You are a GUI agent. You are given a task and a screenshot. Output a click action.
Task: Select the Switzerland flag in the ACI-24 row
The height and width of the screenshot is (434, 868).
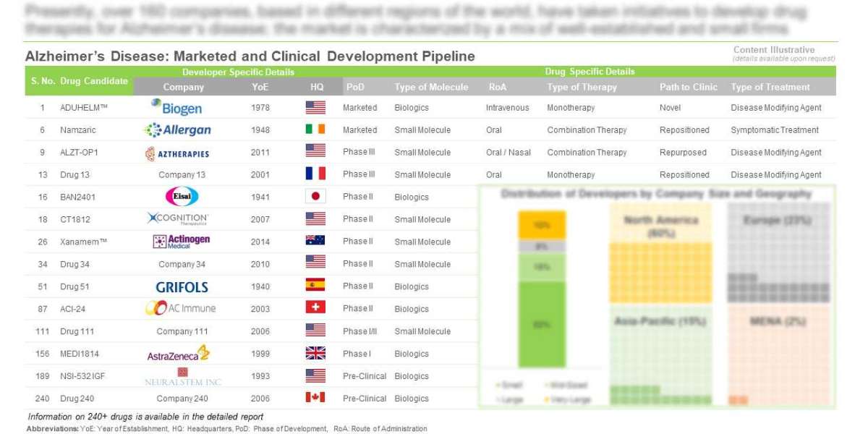click(x=315, y=307)
